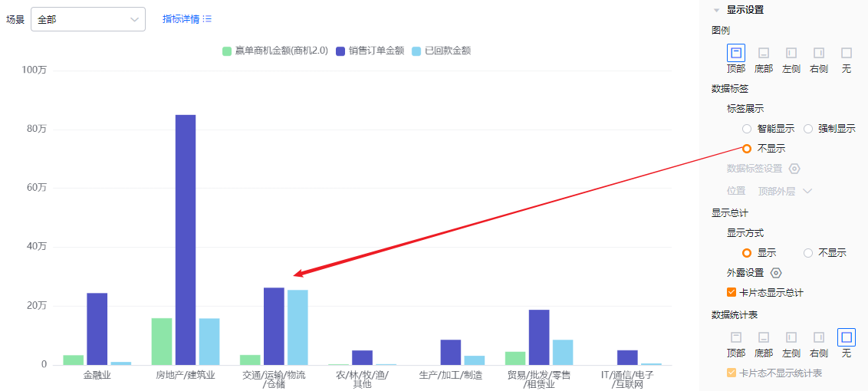This screenshot has width=868, height=391.
Task: Set legend position to 顶部 icon
Action: (735, 53)
